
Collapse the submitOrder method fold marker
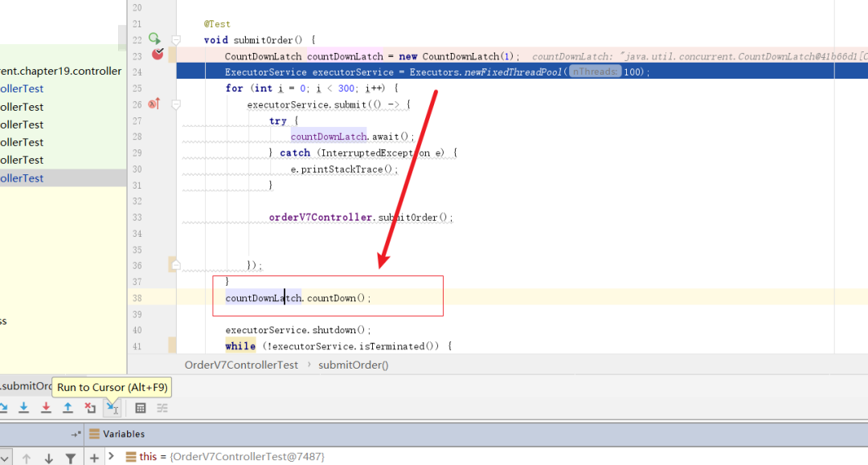pyautogui.click(x=176, y=40)
